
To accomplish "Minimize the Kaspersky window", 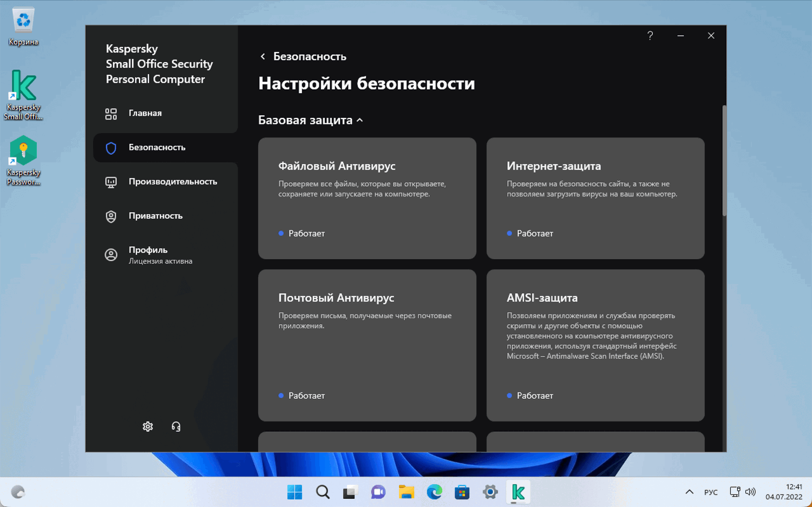I will [x=680, y=36].
